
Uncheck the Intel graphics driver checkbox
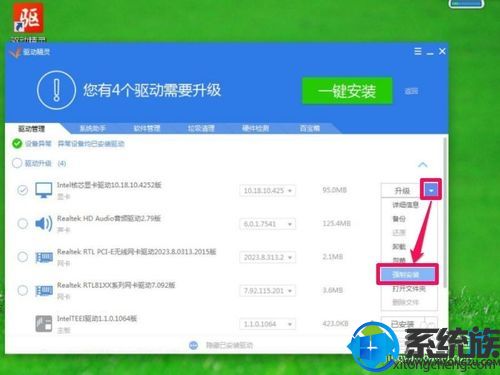[x=22, y=190]
